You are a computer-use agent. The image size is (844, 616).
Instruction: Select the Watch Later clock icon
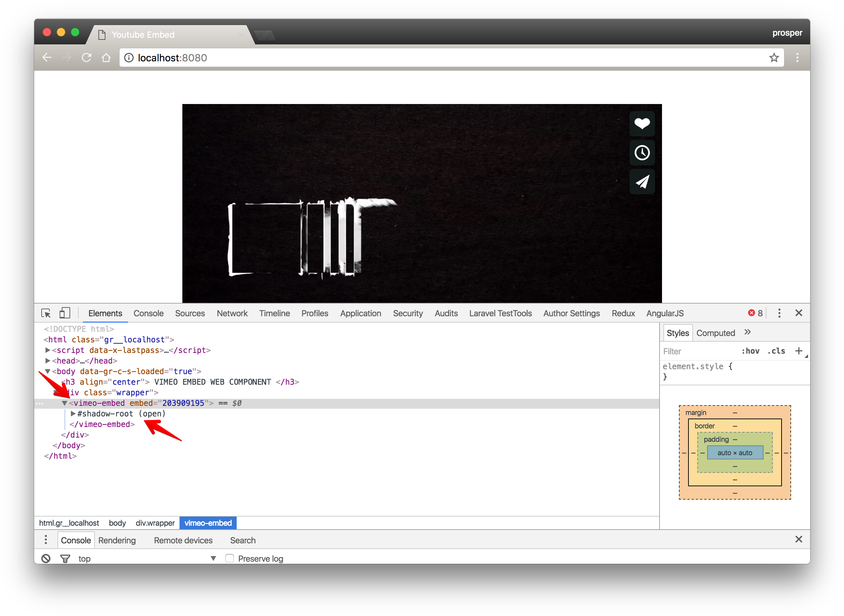[642, 153]
